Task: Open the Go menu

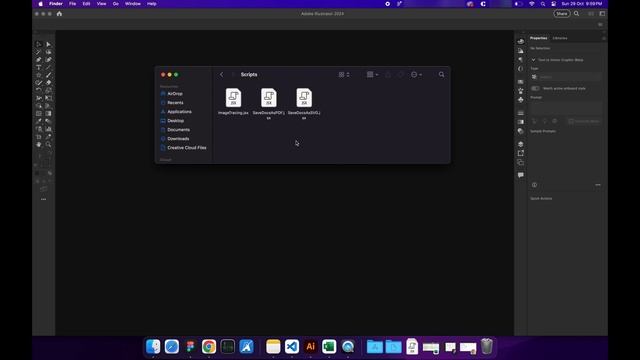Action: point(116,4)
